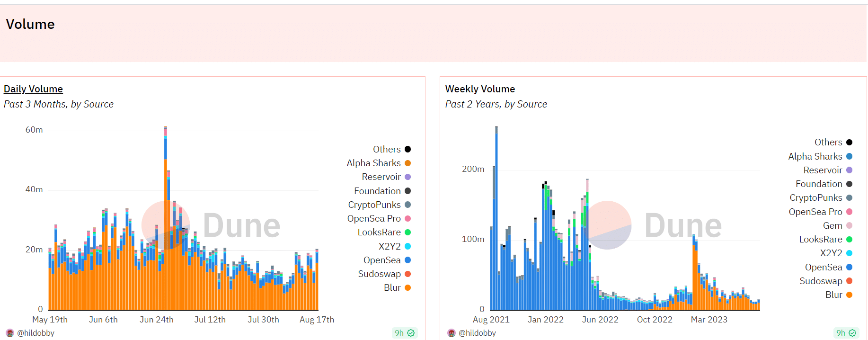Toggle Gem series in Weekly Volume legend

[x=833, y=226]
